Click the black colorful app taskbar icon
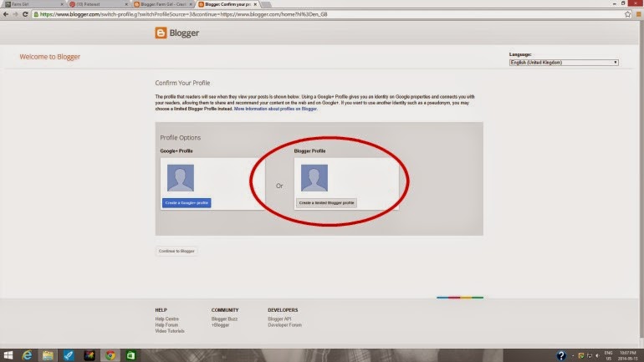 tap(89, 355)
